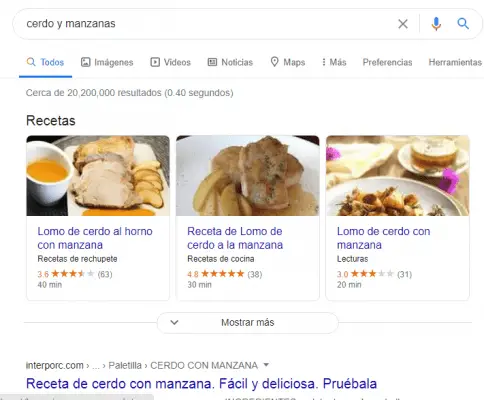Screen dimensions: 484x400
Task: Clear the search box with X icon
Action: point(403,24)
